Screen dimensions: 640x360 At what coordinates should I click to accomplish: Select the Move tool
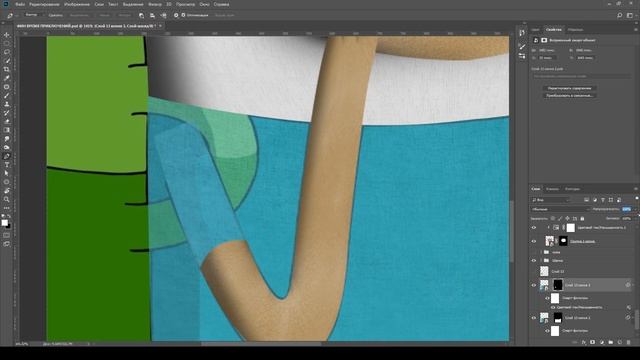pos(7,35)
